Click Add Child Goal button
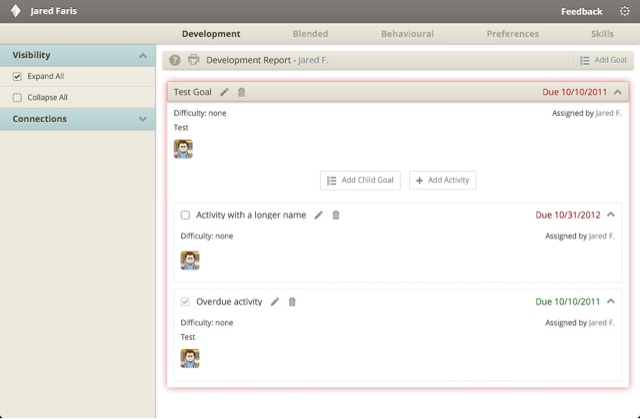Viewport: 640px width, 419px height. 360,180
